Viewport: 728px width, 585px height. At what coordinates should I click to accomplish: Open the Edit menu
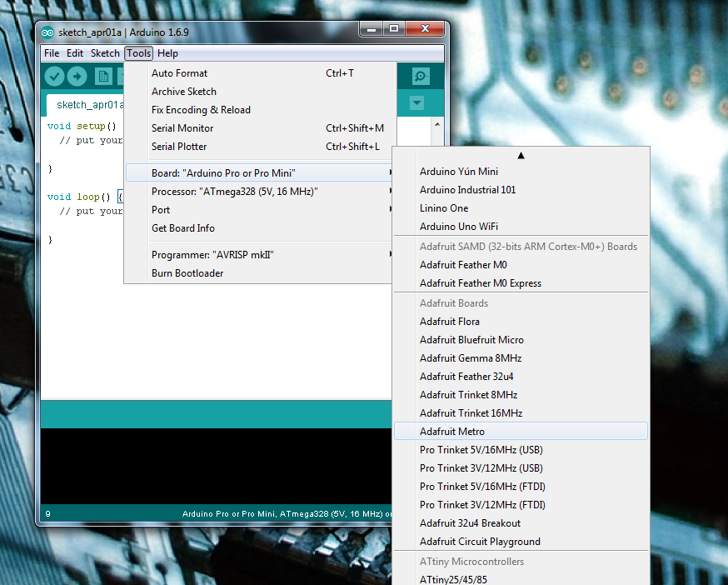click(75, 53)
